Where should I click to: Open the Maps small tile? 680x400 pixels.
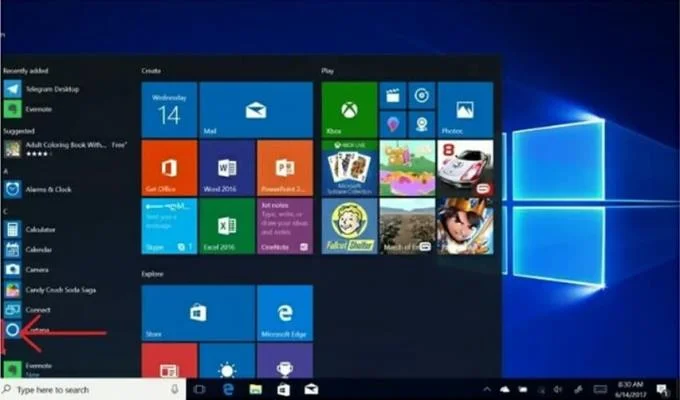point(393,125)
